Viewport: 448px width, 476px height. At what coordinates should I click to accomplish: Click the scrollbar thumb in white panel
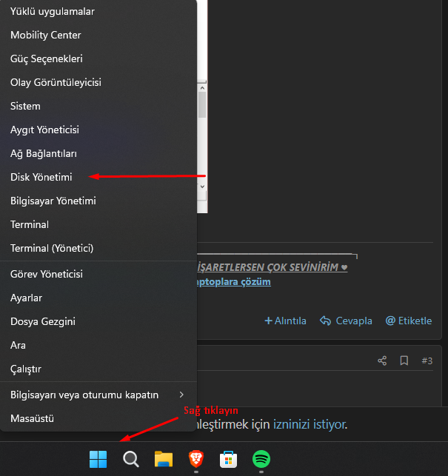(x=202, y=104)
